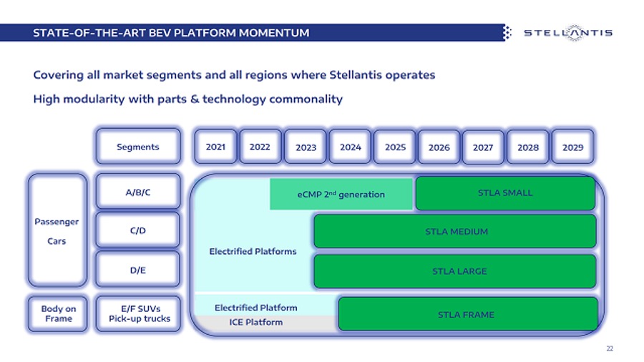Click the green STLA SMALL bar

pos(504,193)
